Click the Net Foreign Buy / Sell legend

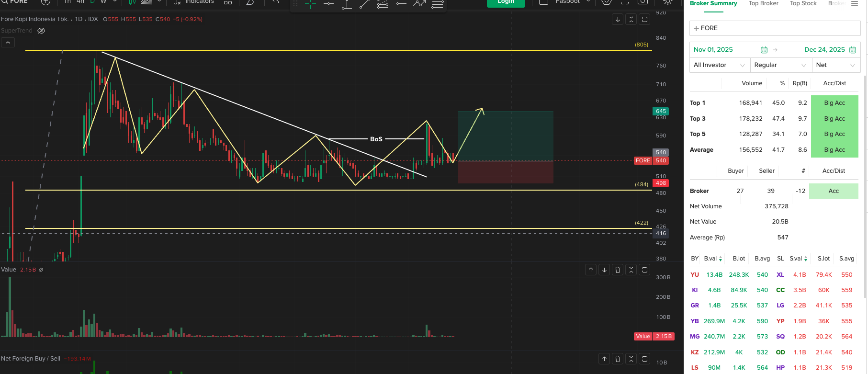31,359
